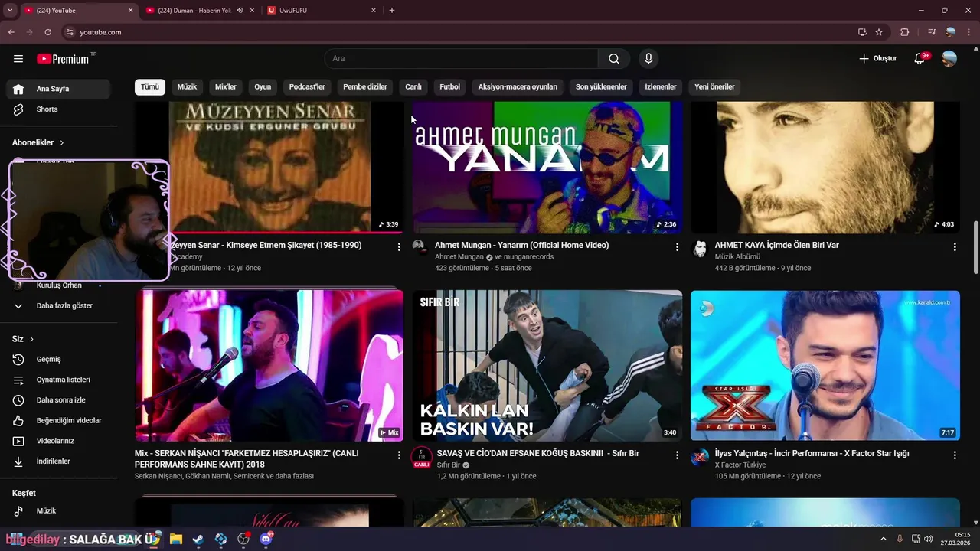Viewport: 980px width, 551px height.
Task: Open more options for Müzeyyen Senar video
Action: (x=399, y=247)
